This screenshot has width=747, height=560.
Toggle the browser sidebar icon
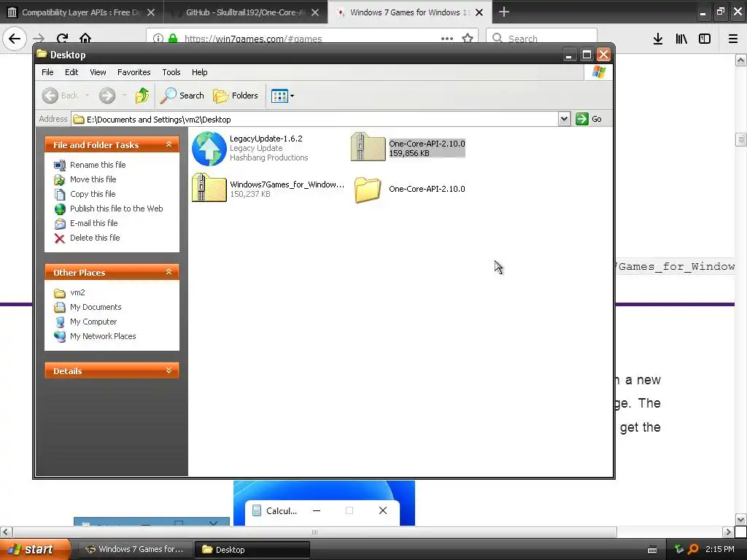(705, 39)
